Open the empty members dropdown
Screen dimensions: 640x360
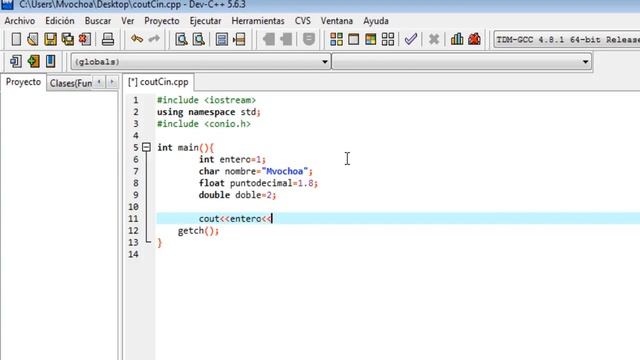(x=462, y=62)
